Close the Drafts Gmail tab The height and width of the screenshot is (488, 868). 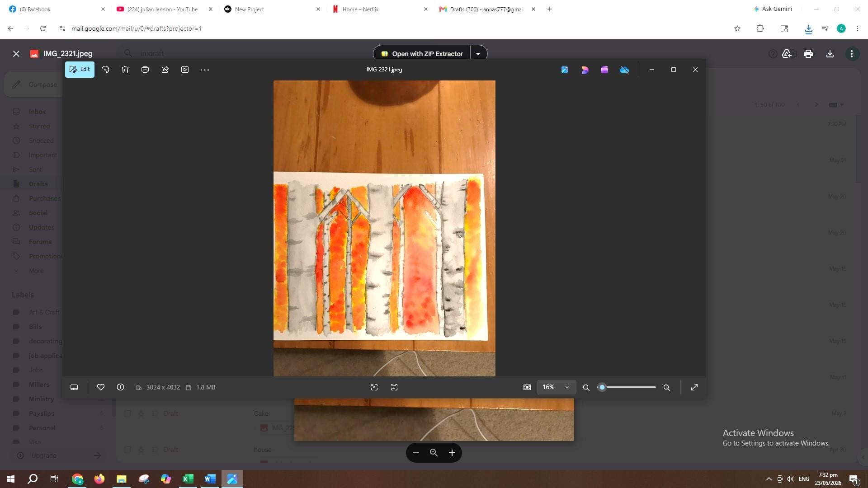533,9
